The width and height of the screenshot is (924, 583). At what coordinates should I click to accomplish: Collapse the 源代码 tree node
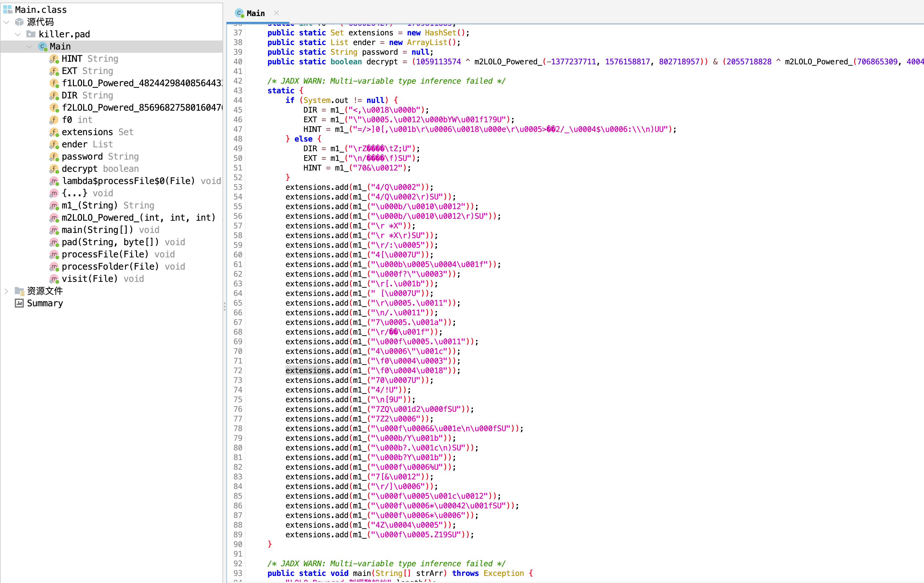click(6, 22)
